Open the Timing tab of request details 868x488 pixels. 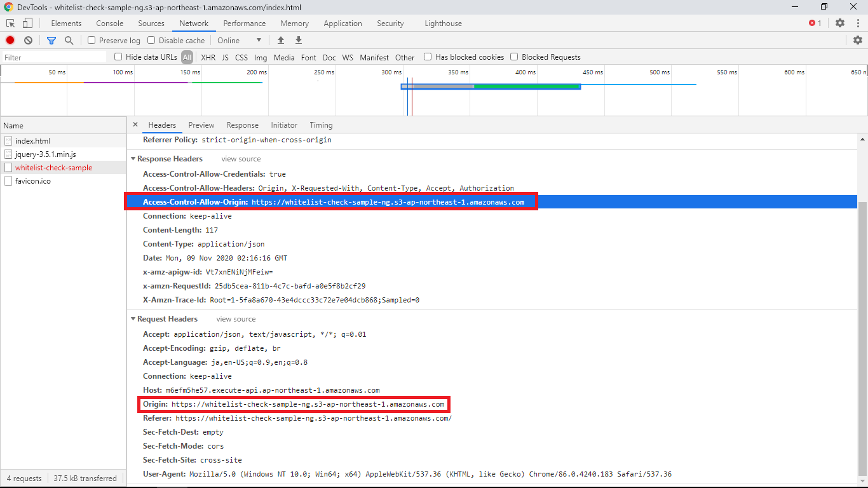pos(321,125)
